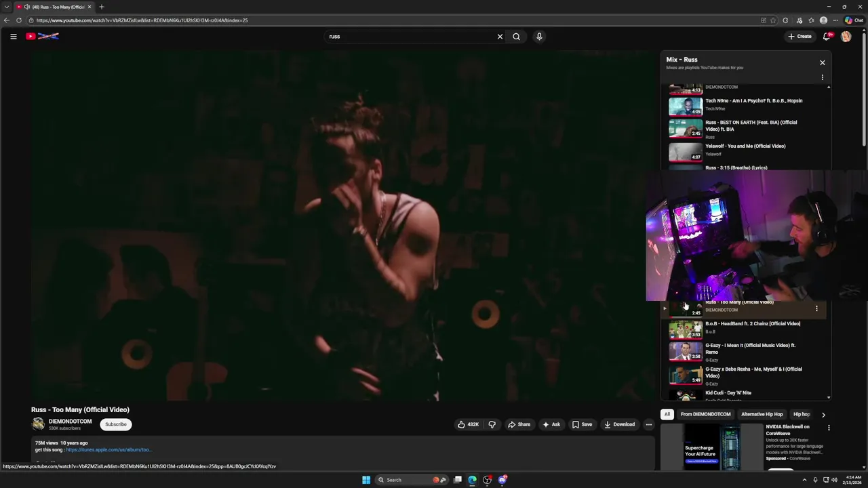The height and width of the screenshot is (488, 868).
Task: Close the Russ - Too Many browser tab
Action: click(89, 7)
